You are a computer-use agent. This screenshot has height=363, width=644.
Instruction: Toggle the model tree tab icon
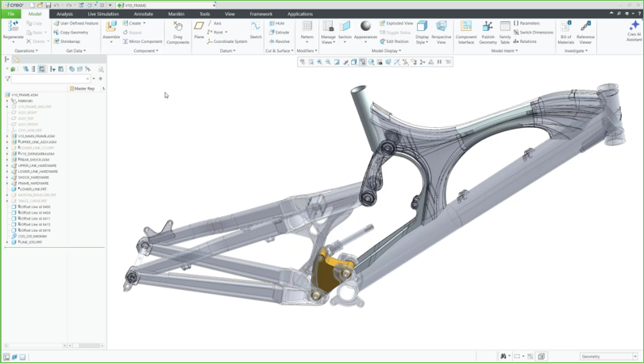tap(7, 60)
